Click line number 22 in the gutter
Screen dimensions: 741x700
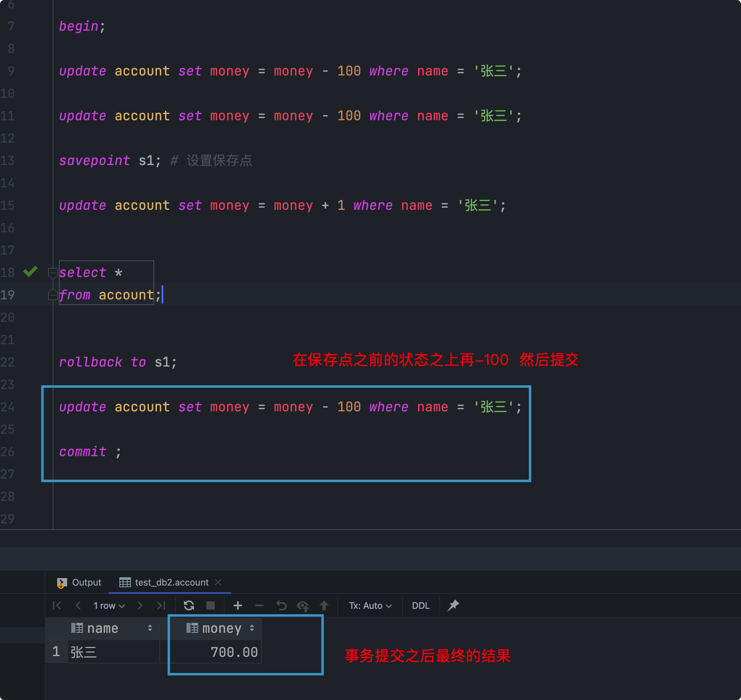pyautogui.click(x=7, y=362)
